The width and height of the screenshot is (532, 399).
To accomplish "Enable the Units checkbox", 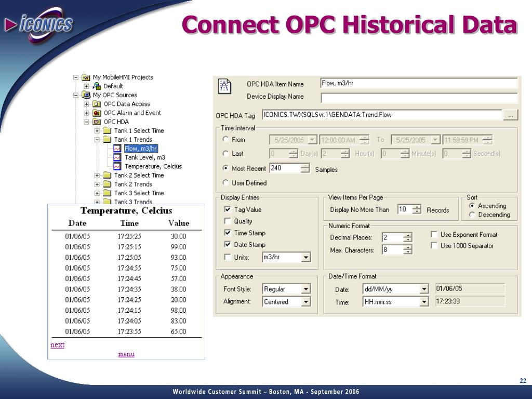I will [x=228, y=257].
